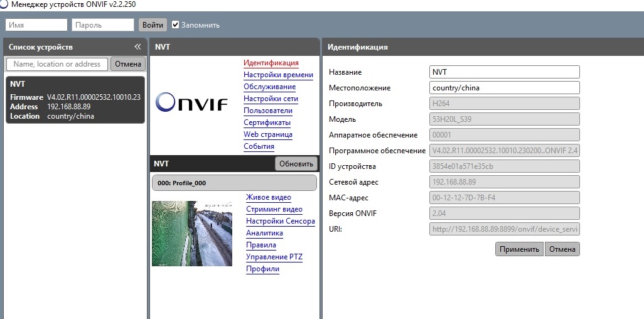Image resolution: width=644 pixels, height=319 pixels.
Task: Open the Пользователи users section
Action: pyautogui.click(x=268, y=111)
